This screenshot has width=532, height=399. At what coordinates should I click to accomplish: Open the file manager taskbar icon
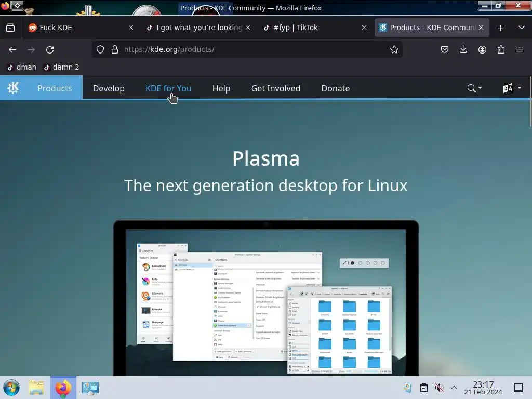pyautogui.click(x=37, y=388)
